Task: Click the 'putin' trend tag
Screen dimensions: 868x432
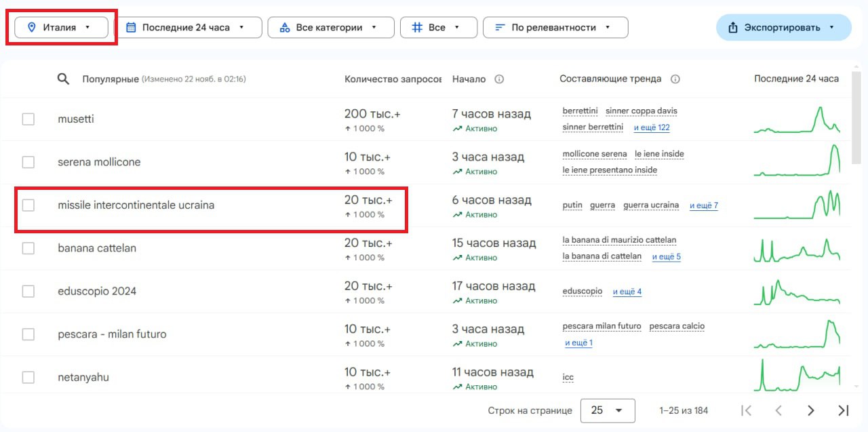Action: [x=572, y=205]
